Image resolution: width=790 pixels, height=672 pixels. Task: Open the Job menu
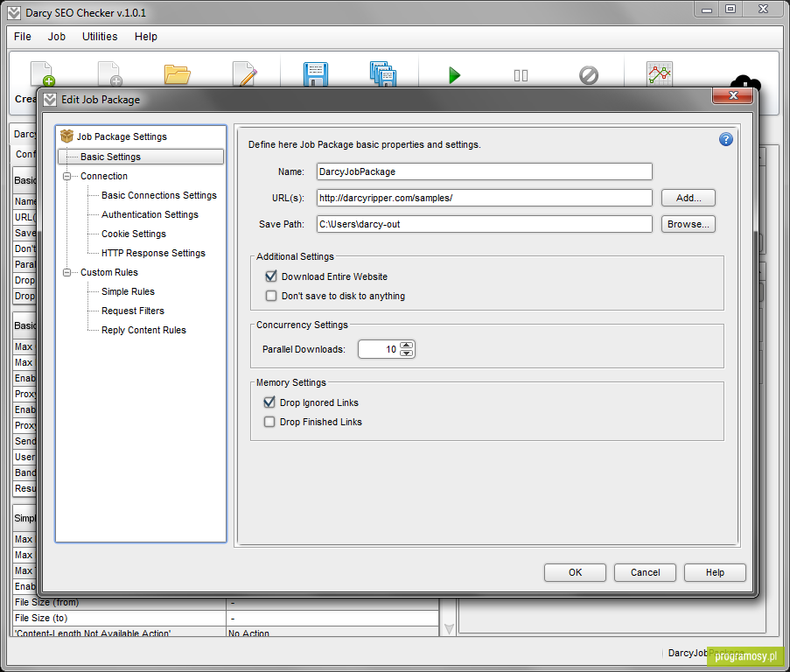(x=56, y=37)
